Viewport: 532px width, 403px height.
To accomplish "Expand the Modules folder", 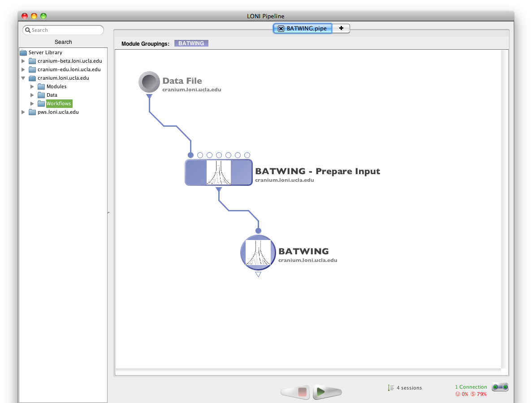I will click(32, 86).
